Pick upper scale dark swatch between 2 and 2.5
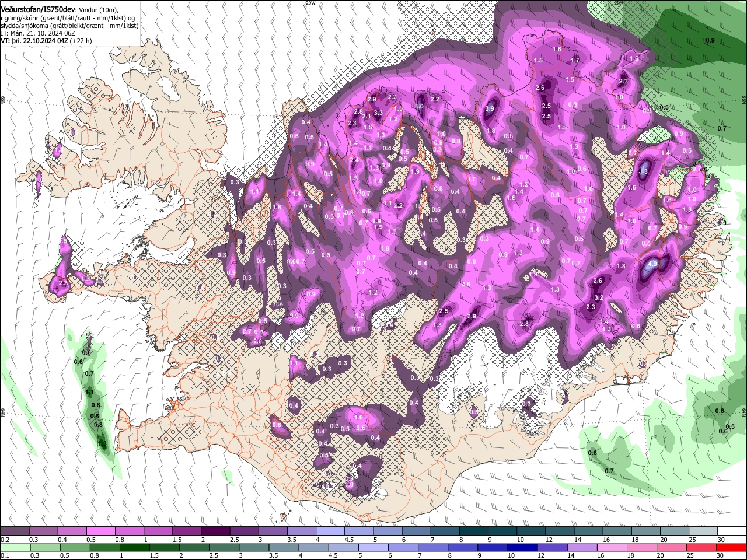Viewport: 747px width, 560px height. coord(215,531)
